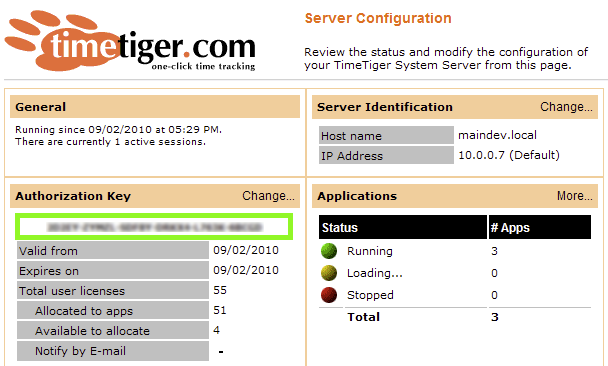Image resolution: width=608 pixels, height=366 pixels.
Task: Click the green Running status icon
Action: click(329, 251)
